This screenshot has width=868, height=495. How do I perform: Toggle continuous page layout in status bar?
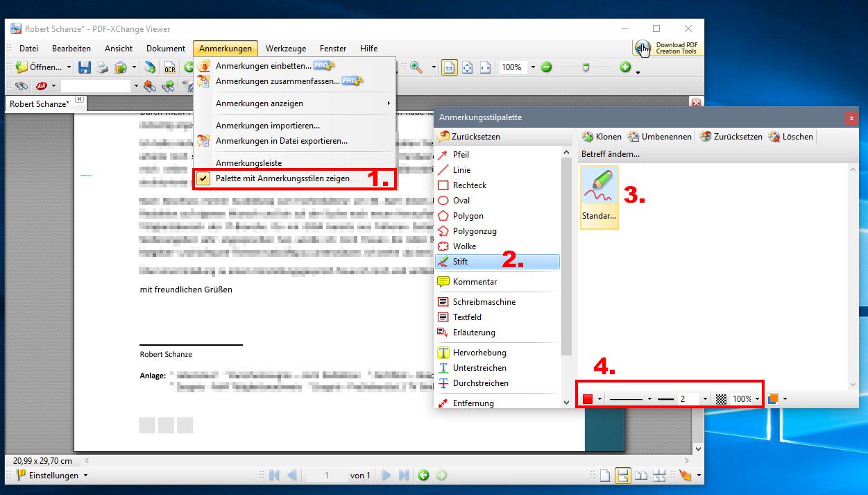(x=622, y=476)
